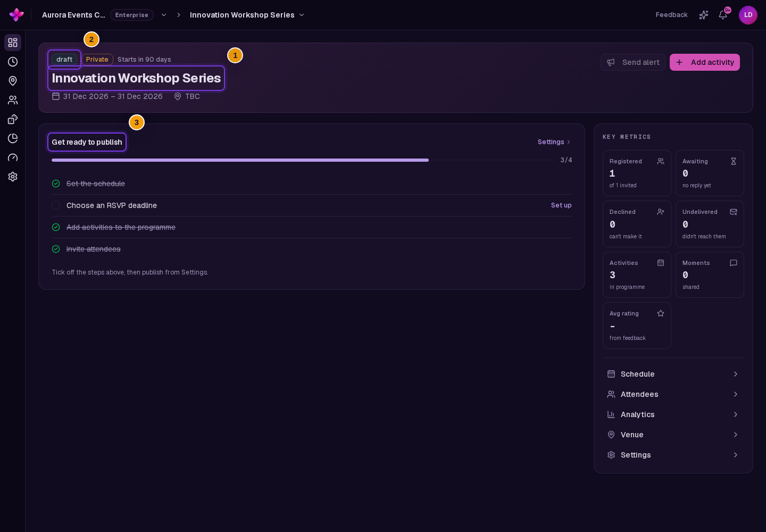Click the Feedback link in top bar
The image size is (766, 532).
click(x=672, y=15)
